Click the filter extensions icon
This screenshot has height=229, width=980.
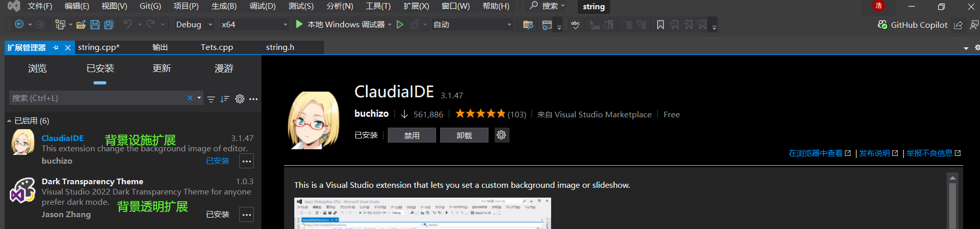(x=211, y=99)
